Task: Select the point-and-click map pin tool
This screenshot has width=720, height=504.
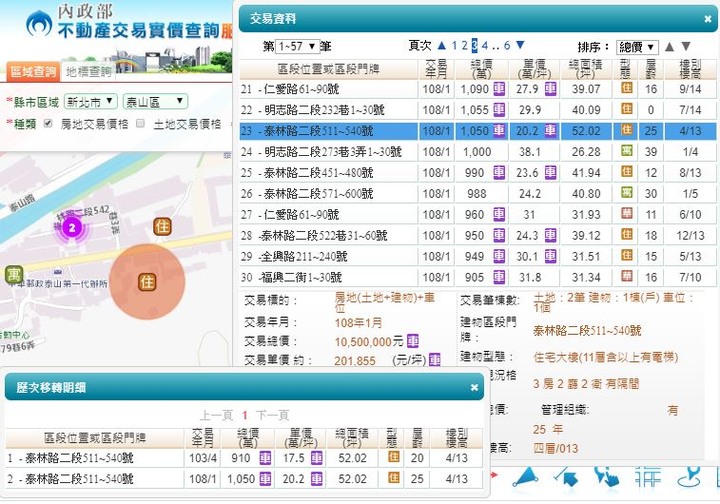Action: (606, 477)
